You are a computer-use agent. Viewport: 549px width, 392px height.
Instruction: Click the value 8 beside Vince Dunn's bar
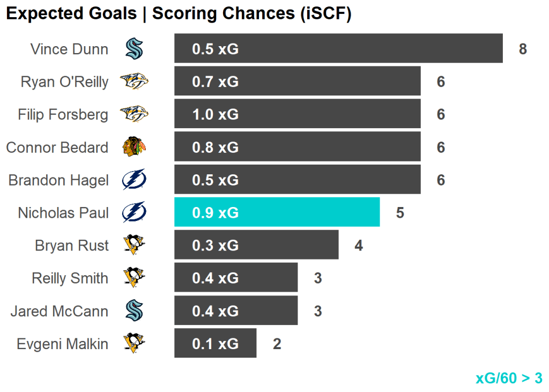coord(523,49)
